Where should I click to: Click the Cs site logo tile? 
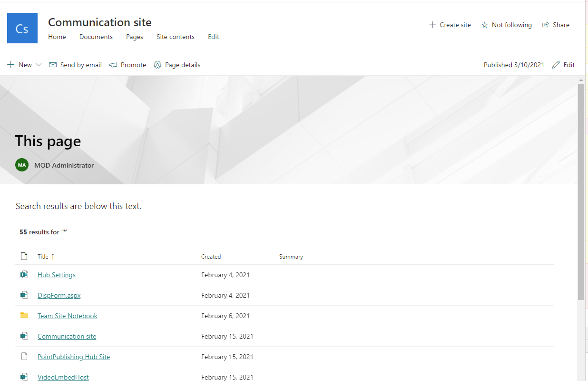22,28
